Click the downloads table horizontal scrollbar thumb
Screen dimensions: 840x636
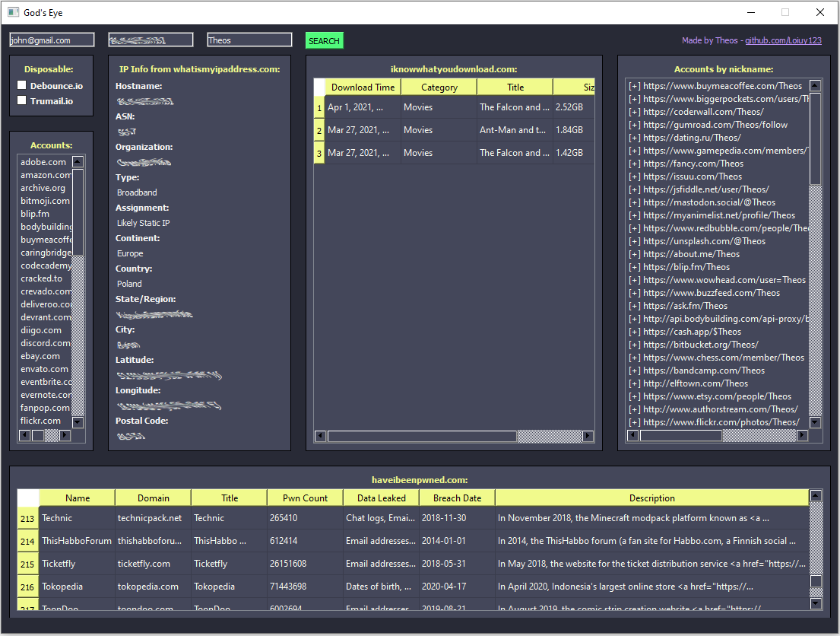422,436
